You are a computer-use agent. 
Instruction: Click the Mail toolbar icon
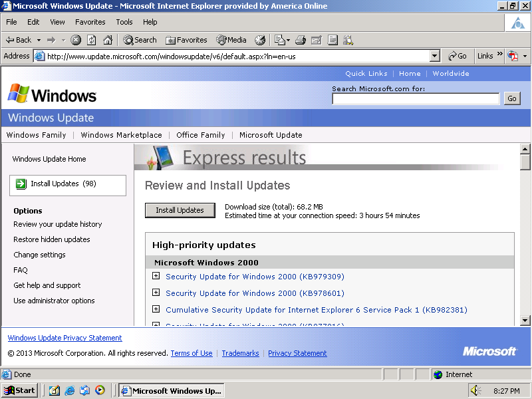pyautogui.click(x=279, y=40)
